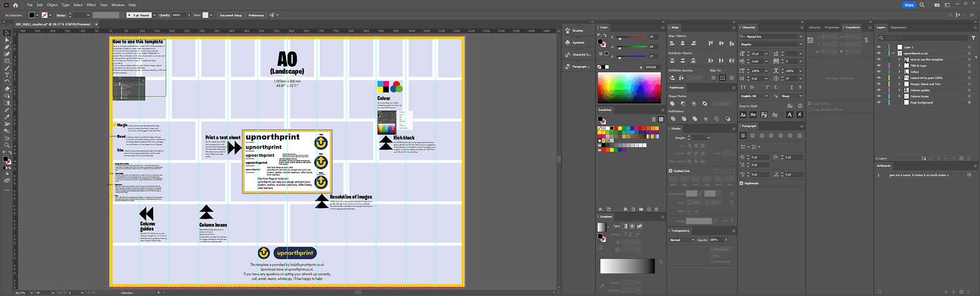Toggle the Hyphenate checkbox

coord(742,183)
